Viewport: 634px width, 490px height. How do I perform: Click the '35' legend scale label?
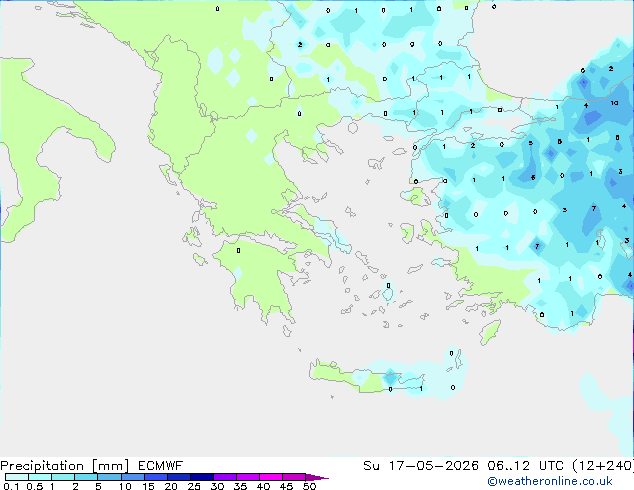(240, 486)
